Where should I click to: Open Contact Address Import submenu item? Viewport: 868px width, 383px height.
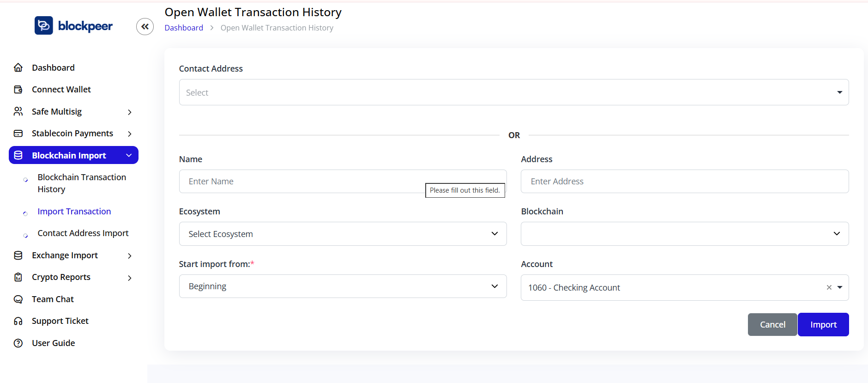83,233
